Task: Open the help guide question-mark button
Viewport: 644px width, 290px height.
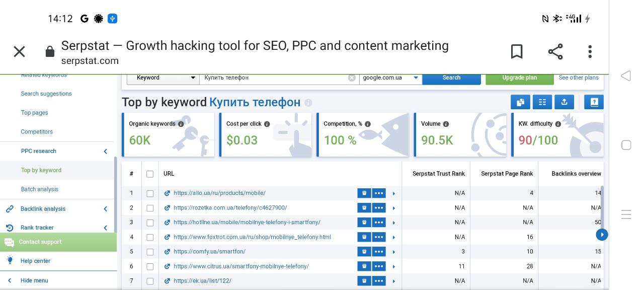Action: [594, 102]
